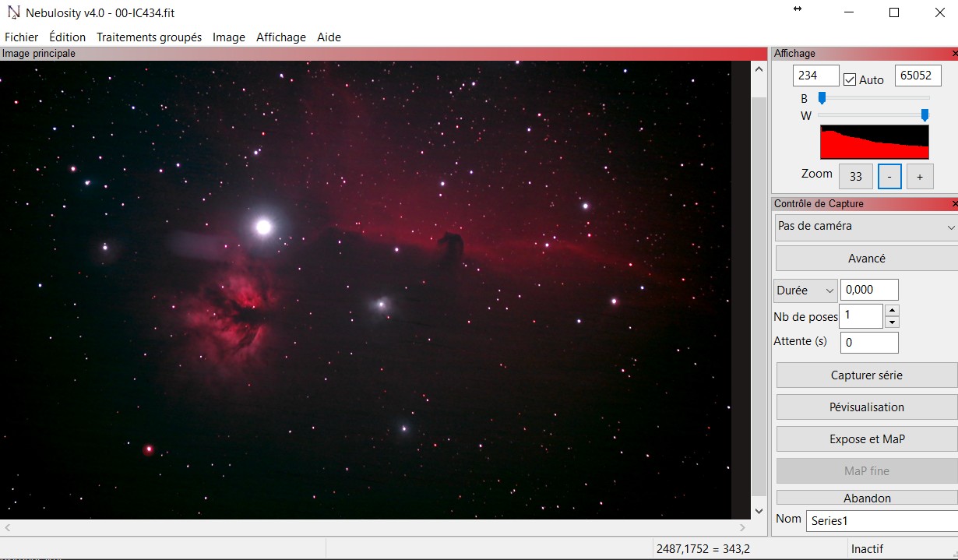This screenshot has width=958, height=560.
Task: Click the Nb de poses field
Action: point(861,316)
